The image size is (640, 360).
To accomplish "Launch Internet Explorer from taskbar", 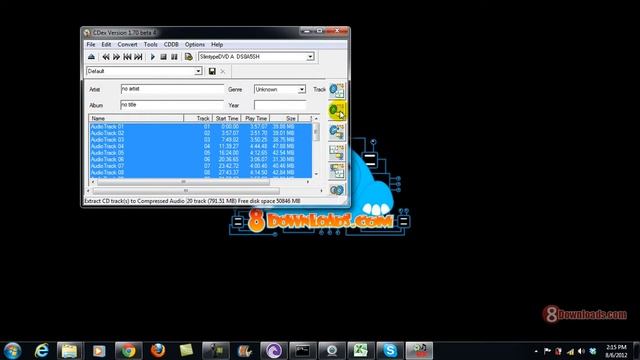I will [41, 351].
